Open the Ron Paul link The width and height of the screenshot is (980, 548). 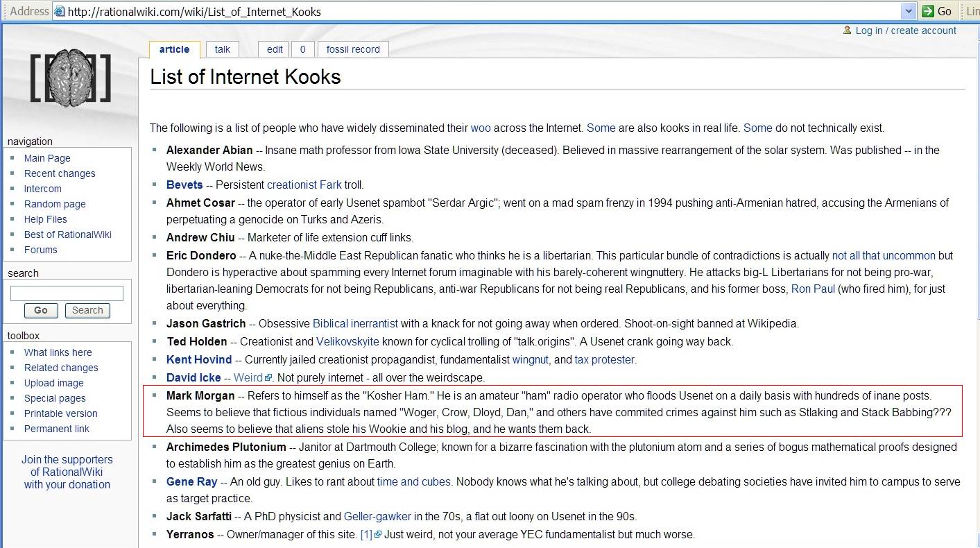(813, 289)
